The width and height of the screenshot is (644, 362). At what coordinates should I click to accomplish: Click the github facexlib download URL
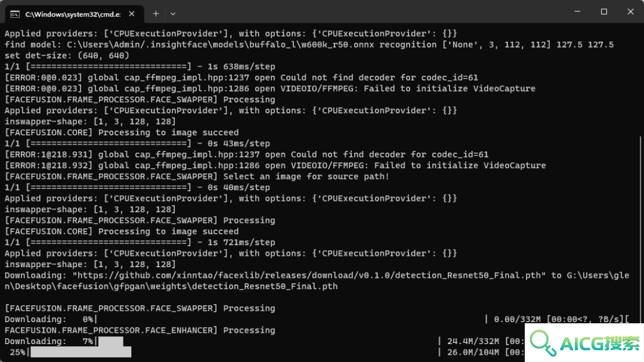click(309, 276)
